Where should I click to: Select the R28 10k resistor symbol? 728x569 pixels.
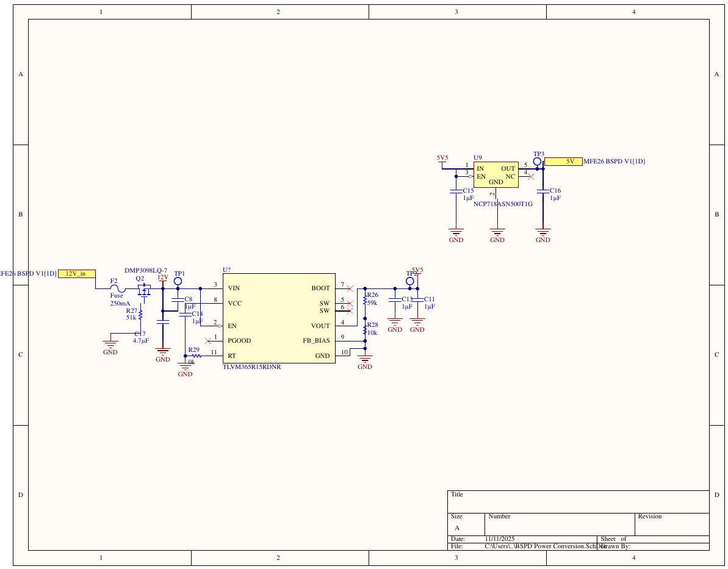365,330
